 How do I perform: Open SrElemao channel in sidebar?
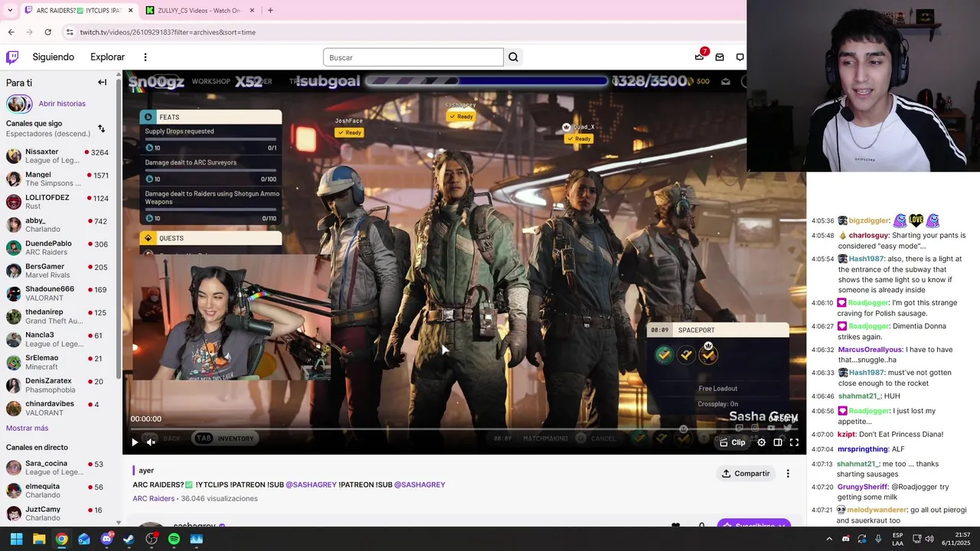tap(57, 363)
